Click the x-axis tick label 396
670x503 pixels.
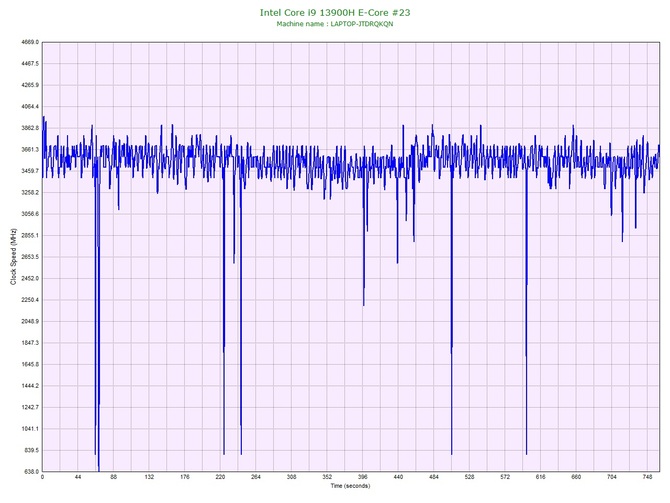[362, 477]
